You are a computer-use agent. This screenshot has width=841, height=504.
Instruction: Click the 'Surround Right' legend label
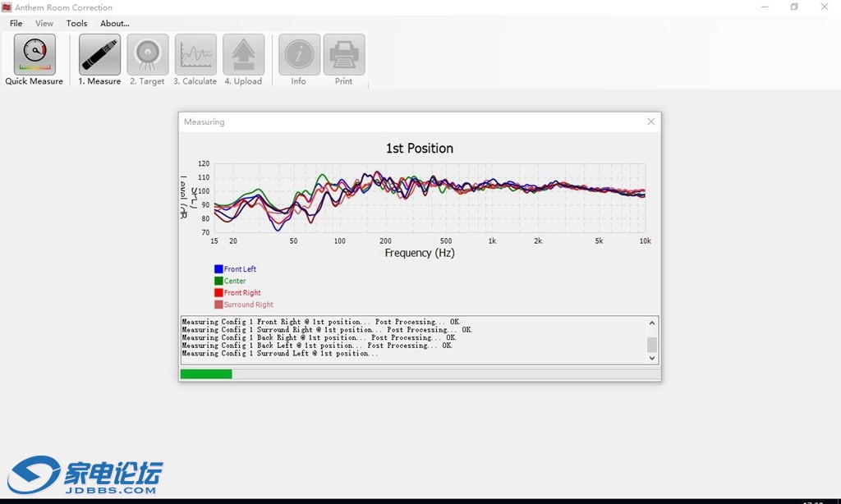pyautogui.click(x=248, y=305)
